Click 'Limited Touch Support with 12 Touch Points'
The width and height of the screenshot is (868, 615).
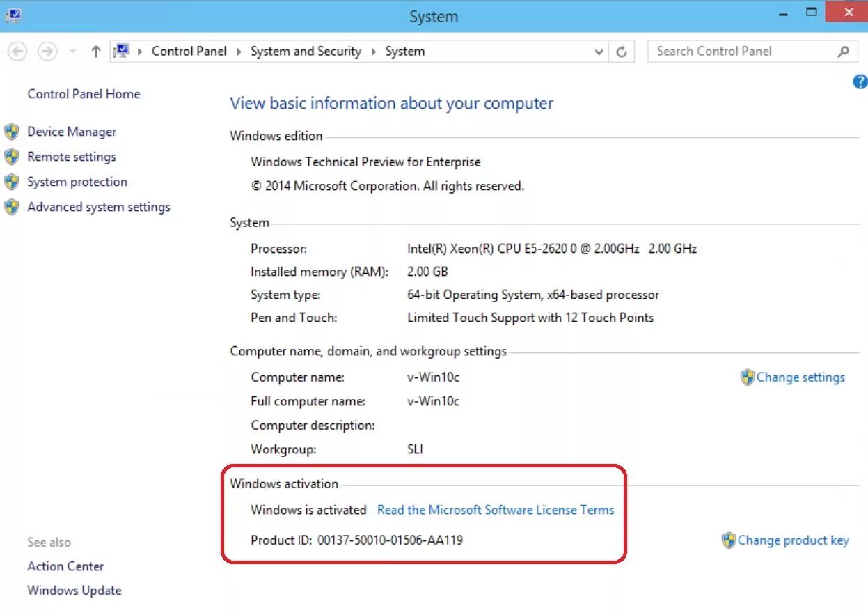coord(530,318)
